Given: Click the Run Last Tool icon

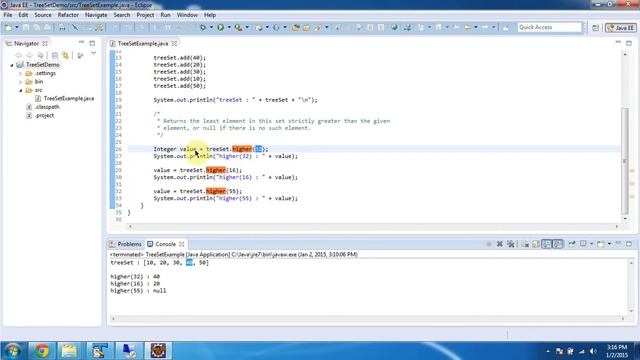Looking at the screenshot, I should (x=238, y=27).
